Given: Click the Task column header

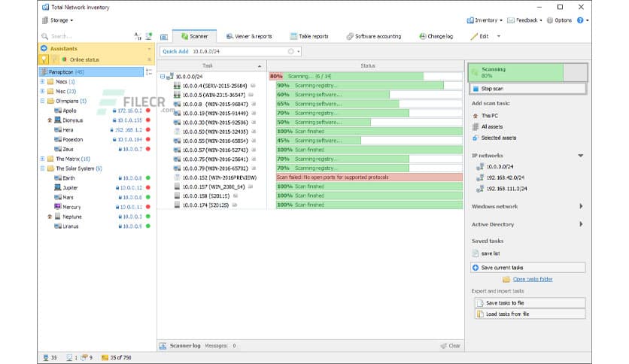Looking at the screenshot, I should pos(212,65).
